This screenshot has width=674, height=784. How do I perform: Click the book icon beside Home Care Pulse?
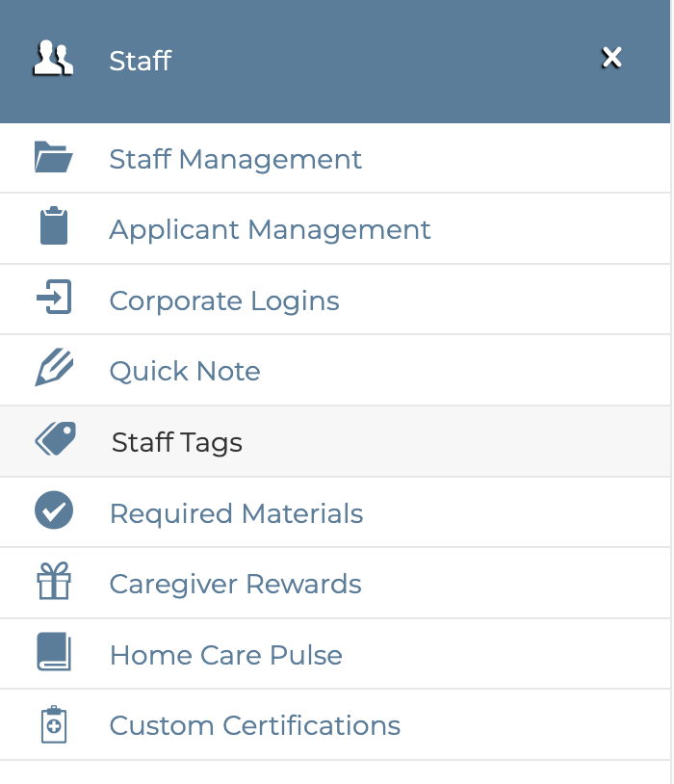coord(54,654)
